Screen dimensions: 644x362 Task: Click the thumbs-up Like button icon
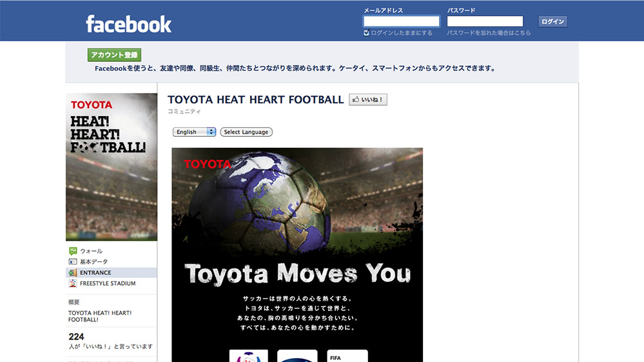[x=356, y=99]
